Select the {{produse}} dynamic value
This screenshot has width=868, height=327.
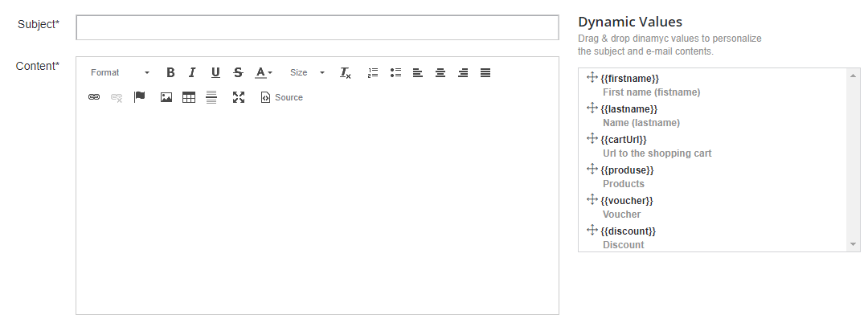click(x=627, y=170)
